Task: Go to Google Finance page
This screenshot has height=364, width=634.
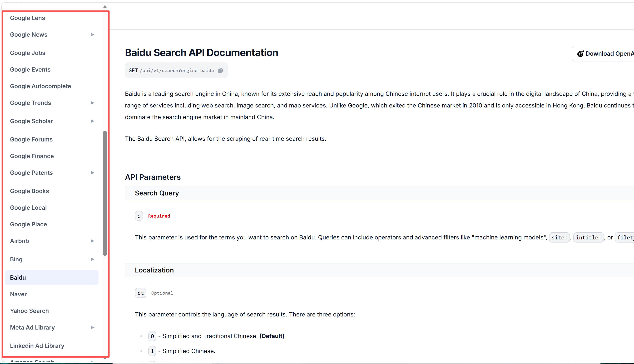Action: click(32, 156)
